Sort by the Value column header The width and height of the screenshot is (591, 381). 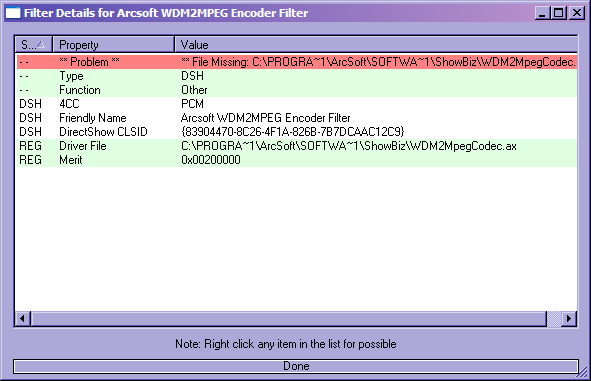[376, 45]
